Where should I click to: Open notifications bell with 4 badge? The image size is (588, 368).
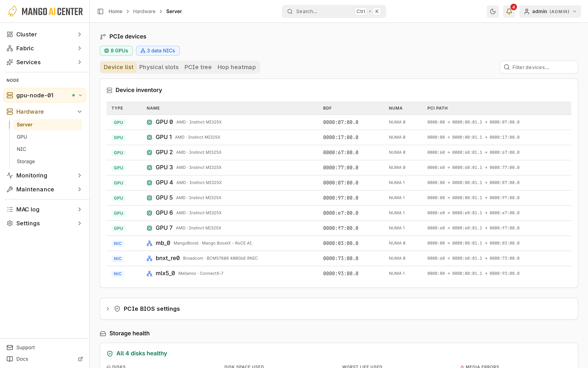pos(509,11)
